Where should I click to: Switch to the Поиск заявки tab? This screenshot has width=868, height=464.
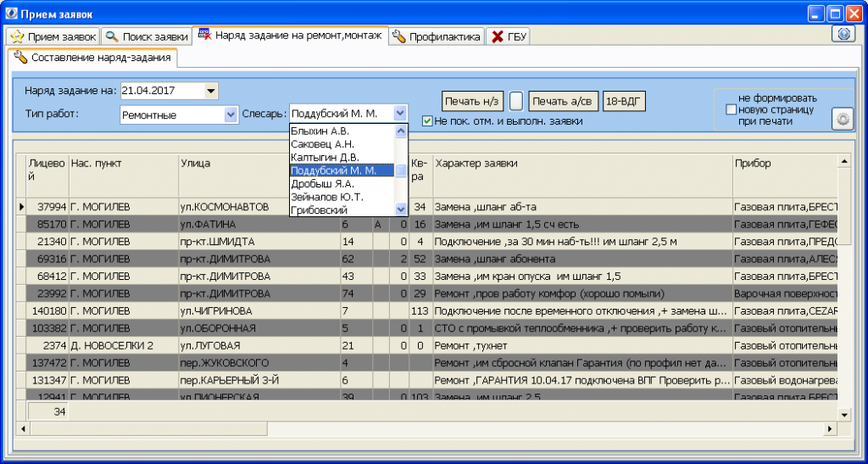pos(147,37)
